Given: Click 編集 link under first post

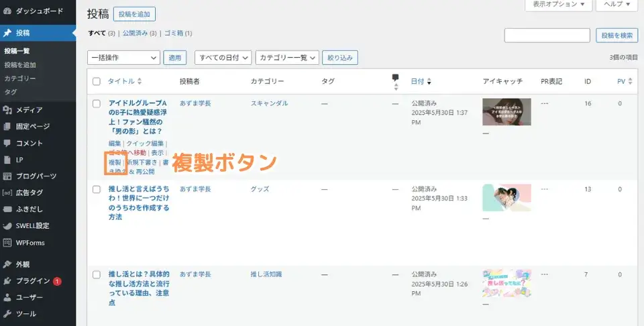Looking at the screenshot, I should point(115,144).
